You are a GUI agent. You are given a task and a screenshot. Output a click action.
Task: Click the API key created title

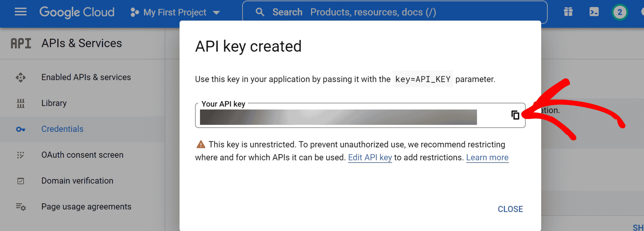(x=248, y=47)
